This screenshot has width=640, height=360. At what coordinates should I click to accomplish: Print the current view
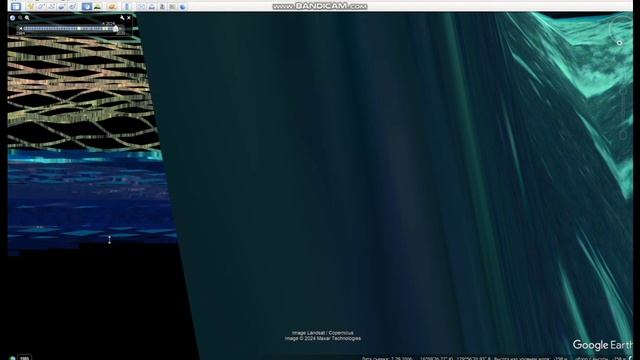pyautogui.click(x=152, y=7)
